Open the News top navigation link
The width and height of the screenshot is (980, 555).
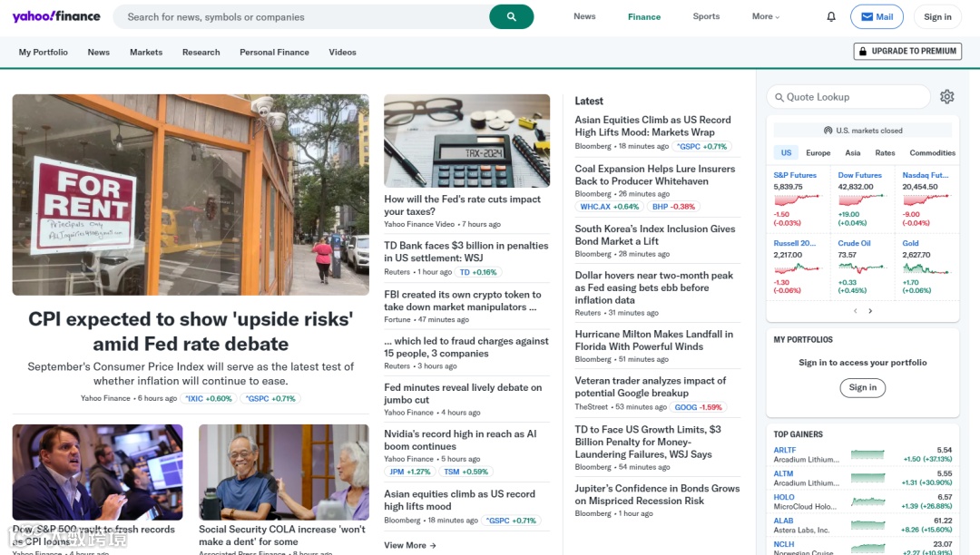[x=584, y=16]
